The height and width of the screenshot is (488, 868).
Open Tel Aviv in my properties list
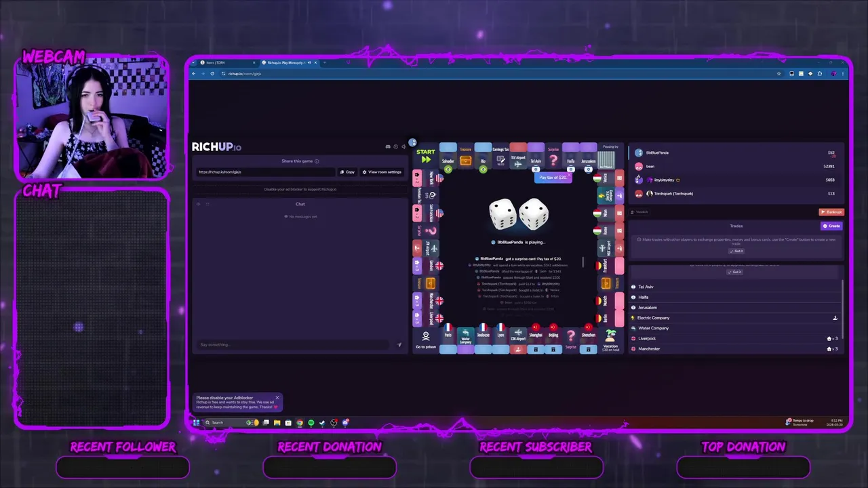tap(734, 287)
